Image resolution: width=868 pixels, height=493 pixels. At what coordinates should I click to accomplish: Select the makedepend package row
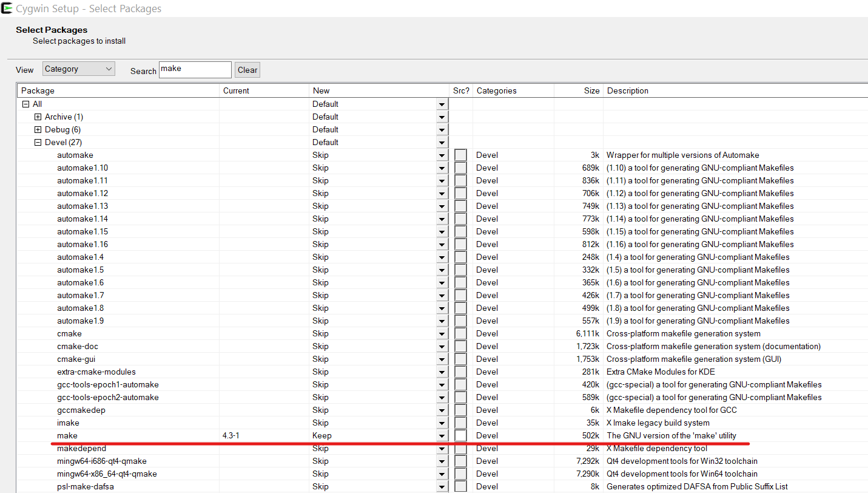click(x=81, y=449)
